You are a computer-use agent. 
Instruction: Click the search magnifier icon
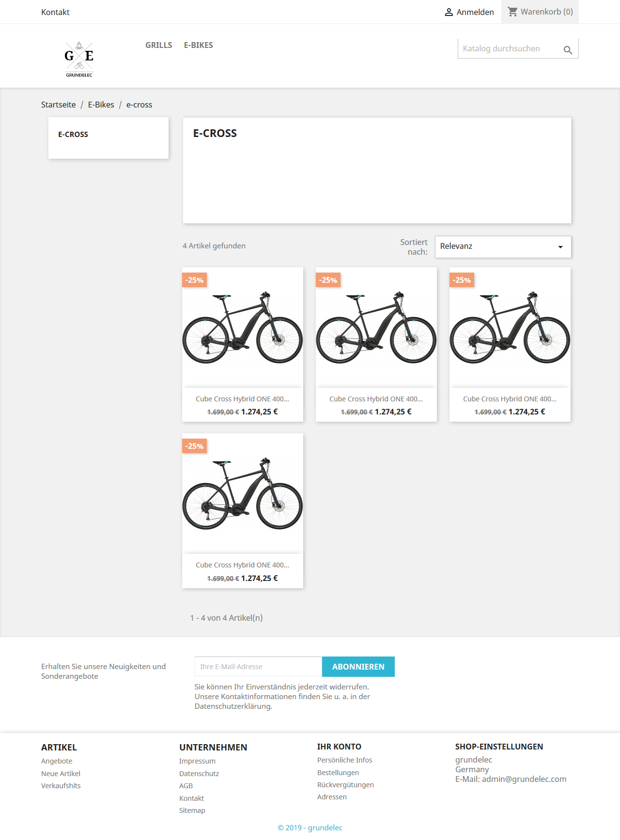(568, 49)
